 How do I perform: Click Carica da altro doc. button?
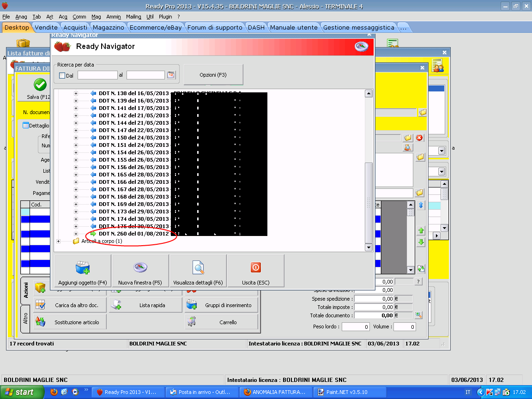tap(70, 305)
